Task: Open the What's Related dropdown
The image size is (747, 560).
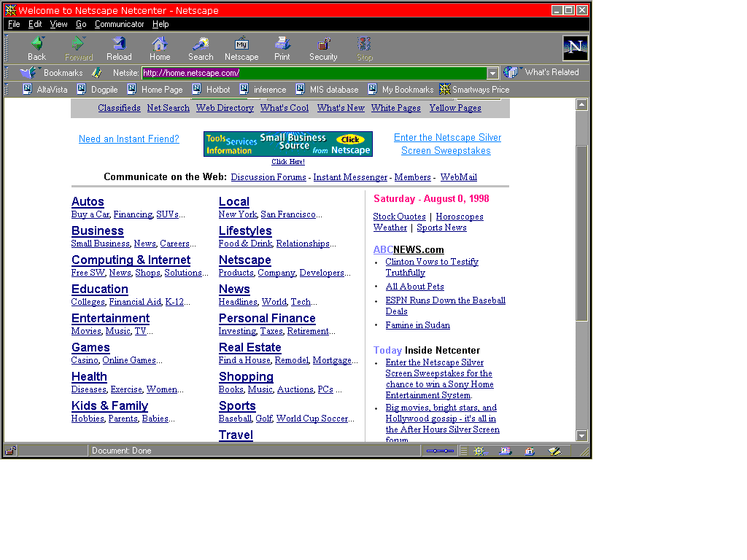Action: 543,72
